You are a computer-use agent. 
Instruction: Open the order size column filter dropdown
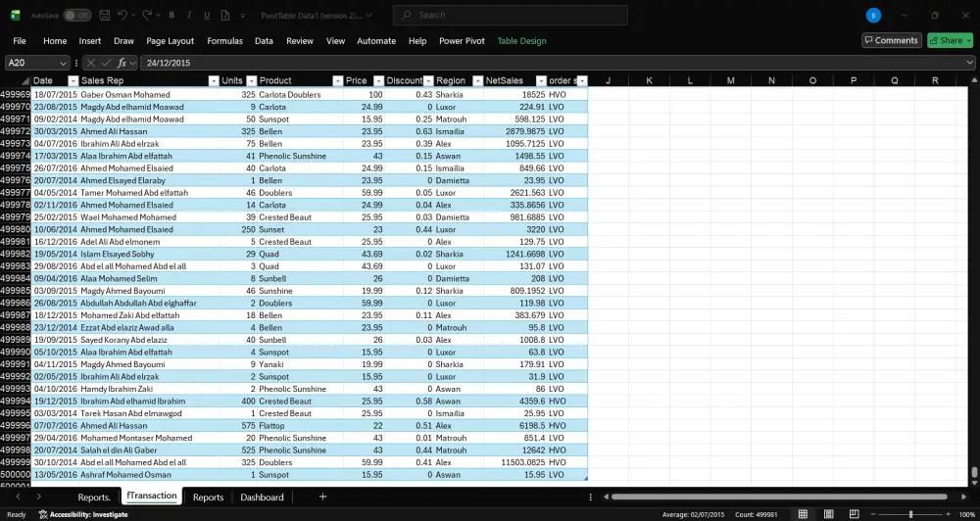582,80
